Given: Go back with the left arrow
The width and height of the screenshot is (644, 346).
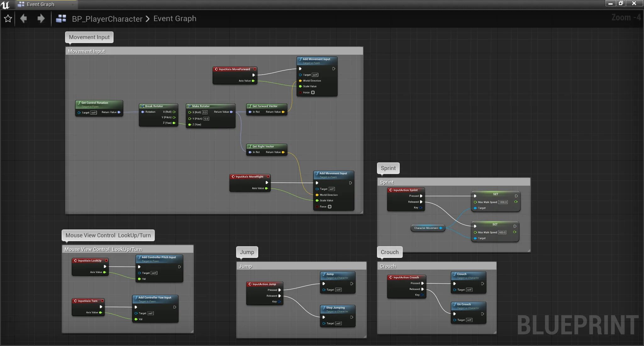Looking at the screenshot, I should 23,19.
